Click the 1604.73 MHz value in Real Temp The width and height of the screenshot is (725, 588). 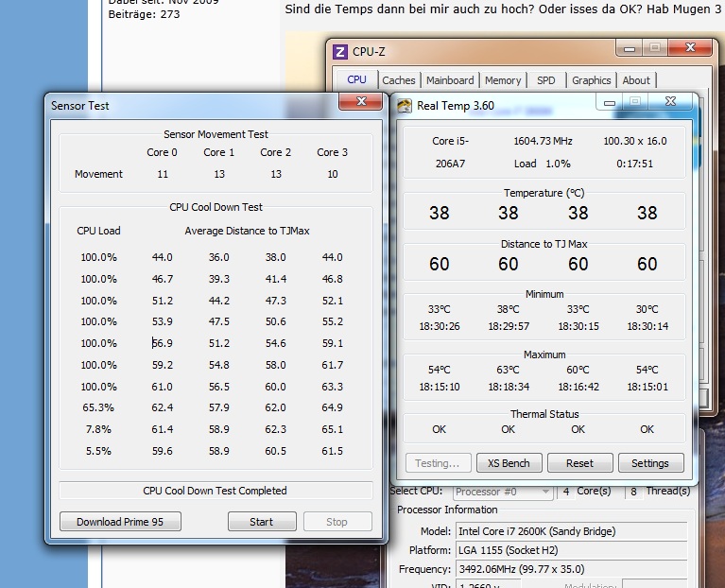tap(543, 141)
